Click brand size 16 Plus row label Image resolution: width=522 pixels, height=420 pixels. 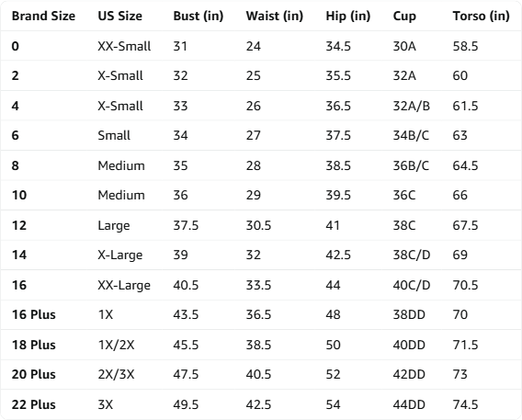tap(34, 314)
